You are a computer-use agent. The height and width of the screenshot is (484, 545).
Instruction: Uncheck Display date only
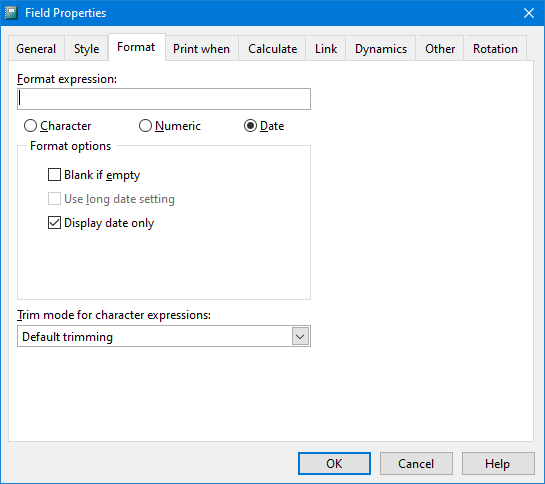pyautogui.click(x=101, y=223)
